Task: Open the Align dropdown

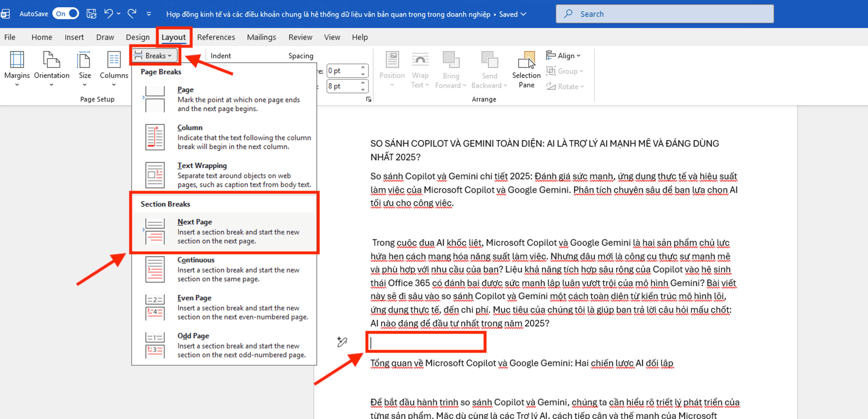Action: coord(563,56)
